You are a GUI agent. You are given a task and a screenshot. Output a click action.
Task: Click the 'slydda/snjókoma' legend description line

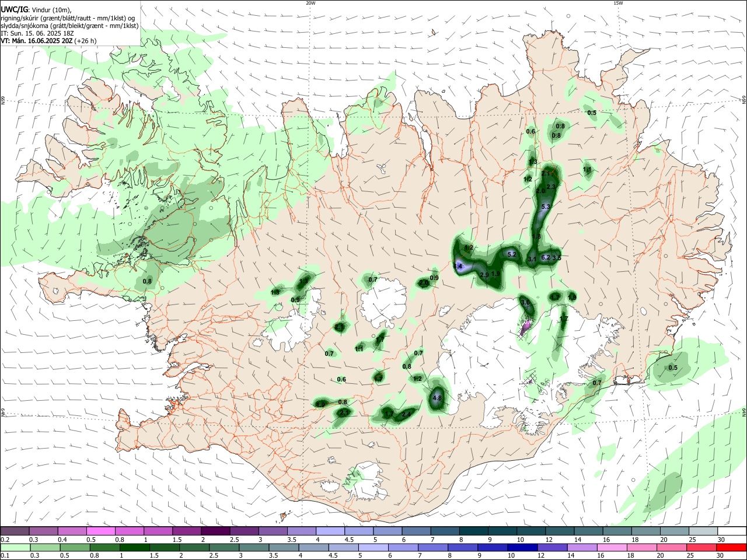pyautogui.click(x=69, y=26)
